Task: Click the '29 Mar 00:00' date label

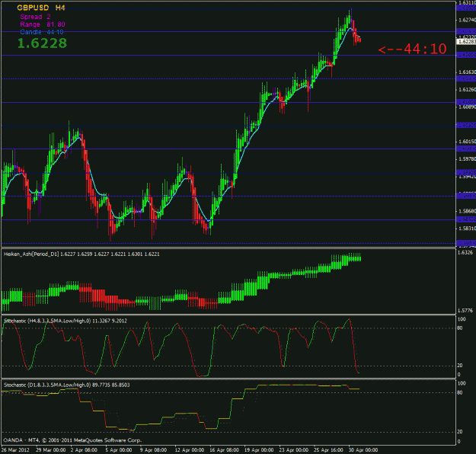Action: (x=51, y=449)
